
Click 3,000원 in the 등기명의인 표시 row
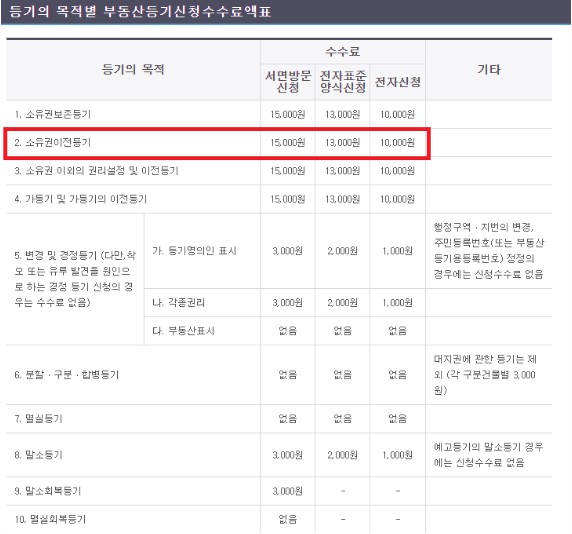tap(288, 251)
